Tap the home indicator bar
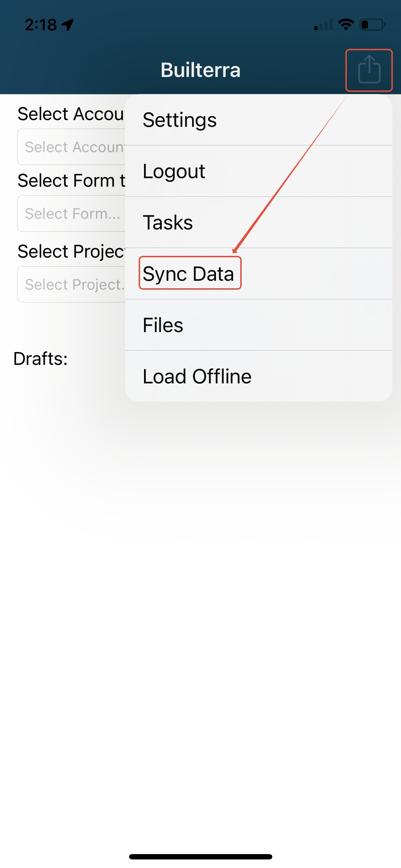Screen dimensions: 401x868 [x=200, y=857]
